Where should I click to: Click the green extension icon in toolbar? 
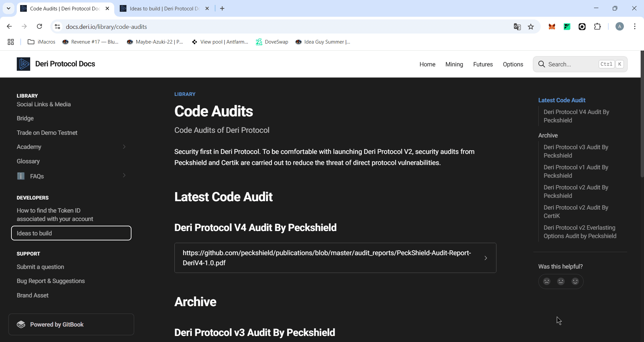pyautogui.click(x=567, y=26)
